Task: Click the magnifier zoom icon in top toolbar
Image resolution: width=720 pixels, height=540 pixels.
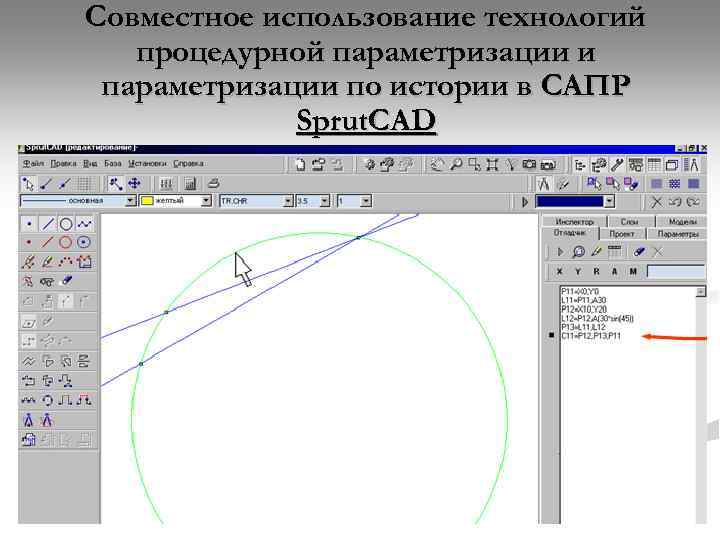Action: (x=456, y=164)
